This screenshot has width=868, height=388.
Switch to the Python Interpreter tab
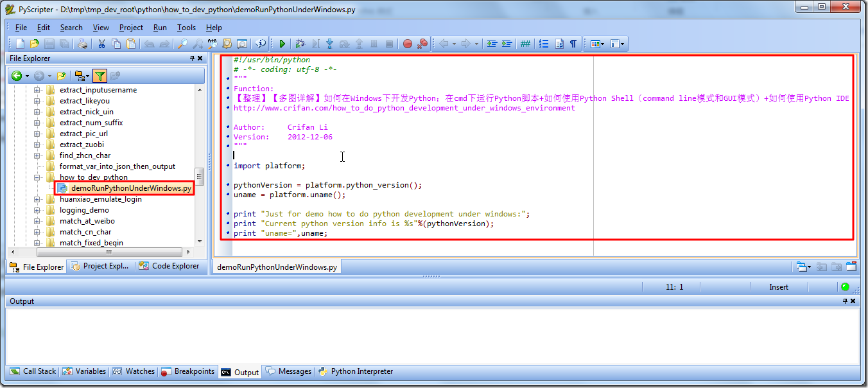point(356,371)
